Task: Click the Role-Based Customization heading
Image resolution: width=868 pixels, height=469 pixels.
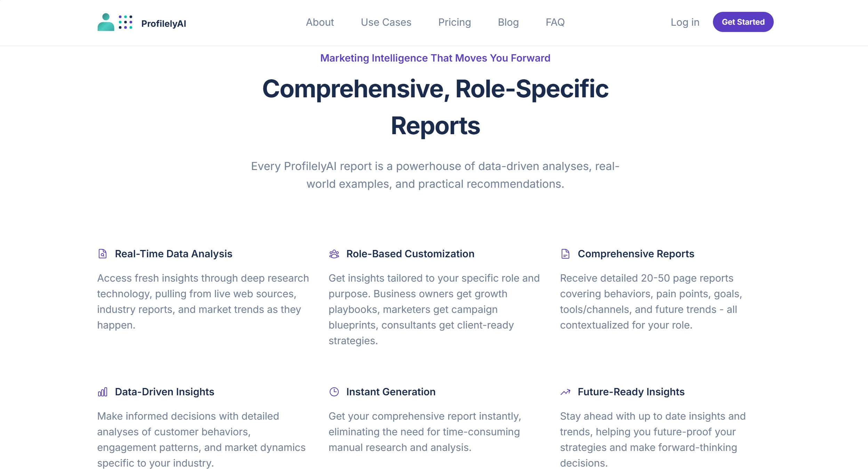Action: 410,254
